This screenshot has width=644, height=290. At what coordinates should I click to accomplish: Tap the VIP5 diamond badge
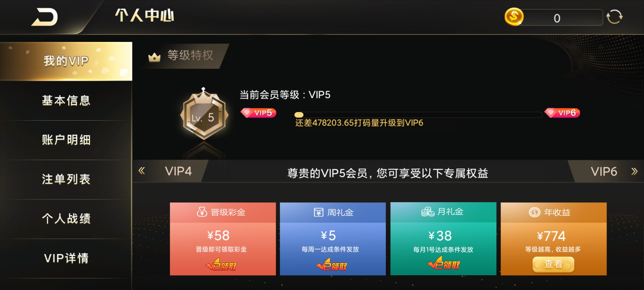coord(258,113)
